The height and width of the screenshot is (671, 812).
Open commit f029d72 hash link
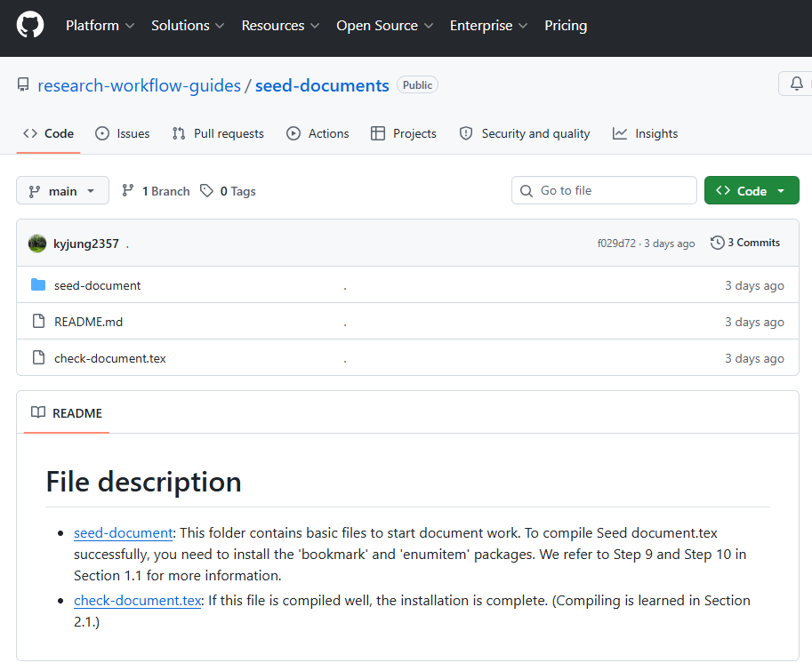[616, 244]
